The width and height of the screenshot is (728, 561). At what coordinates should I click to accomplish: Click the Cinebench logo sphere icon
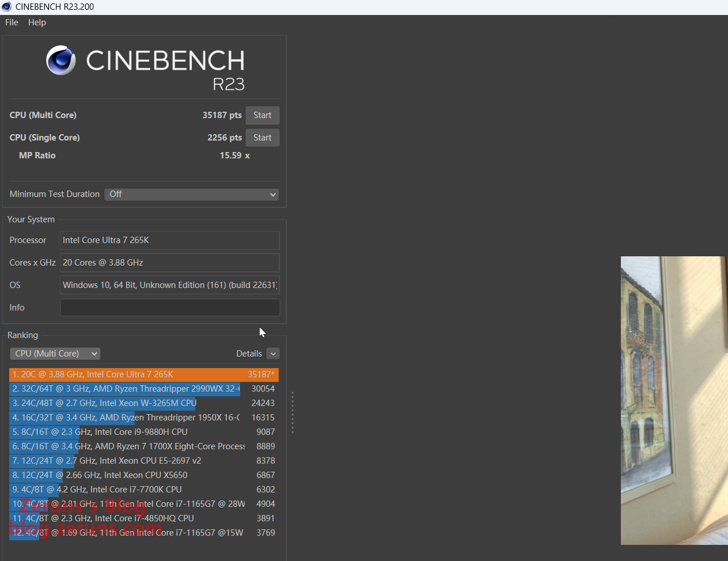61,60
